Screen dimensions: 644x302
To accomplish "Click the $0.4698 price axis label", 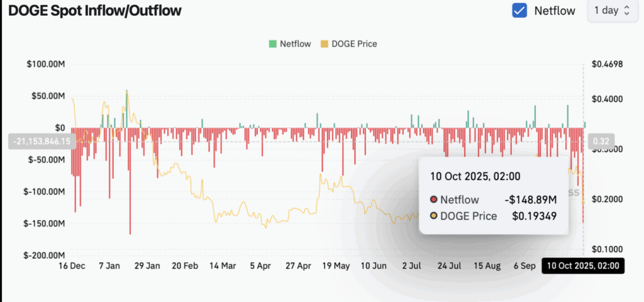I will coord(607,64).
